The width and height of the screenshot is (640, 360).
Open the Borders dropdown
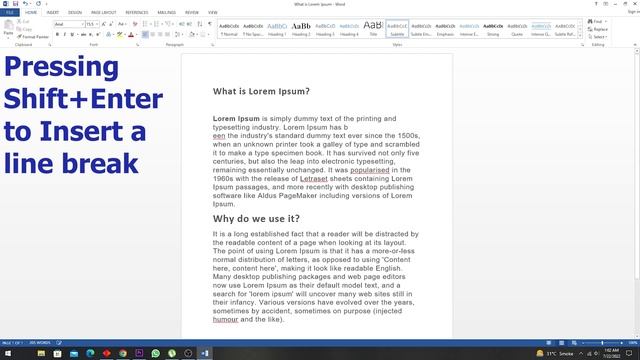(204, 35)
